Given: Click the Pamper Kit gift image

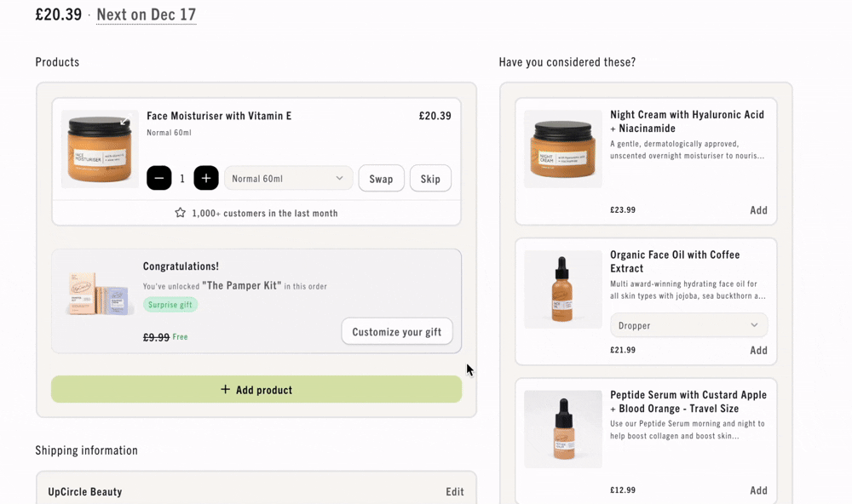Looking at the screenshot, I should (100, 294).
